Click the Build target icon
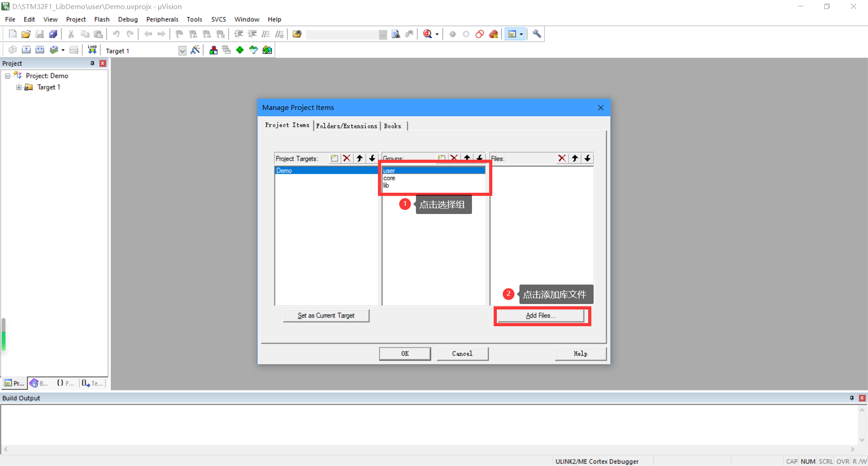Screen dimensions: 868x466 tap(26, 50)
